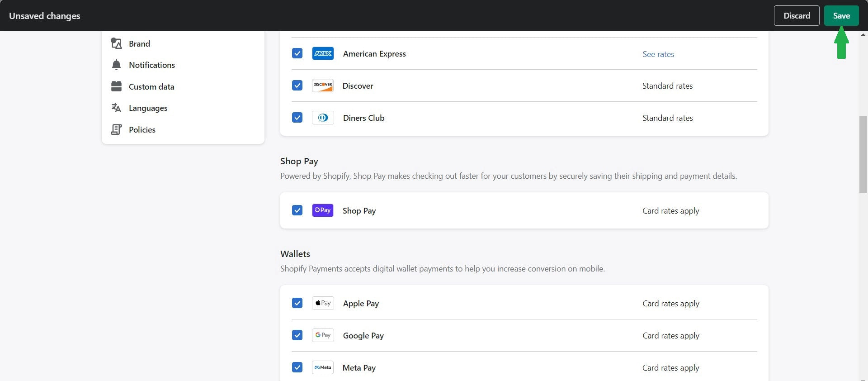Click the 'Wallets' section heading

pyautogui.click(x=295, y=254)
